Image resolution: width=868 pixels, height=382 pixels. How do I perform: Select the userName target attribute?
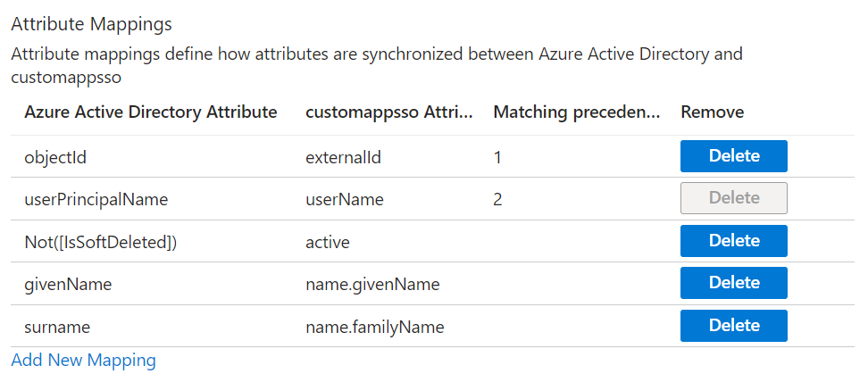[345, 199]
